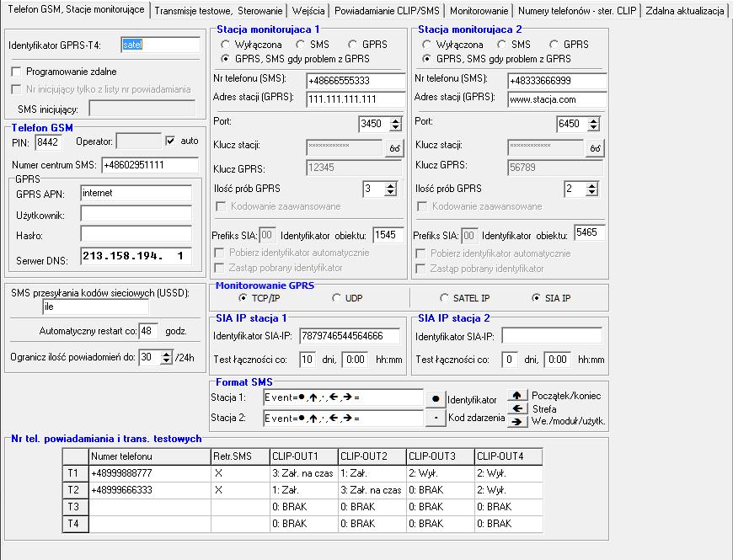Click station 2 Identyfikator obiektu field
Viewport: 733px width, 560px height.
[x=590, y=232]
